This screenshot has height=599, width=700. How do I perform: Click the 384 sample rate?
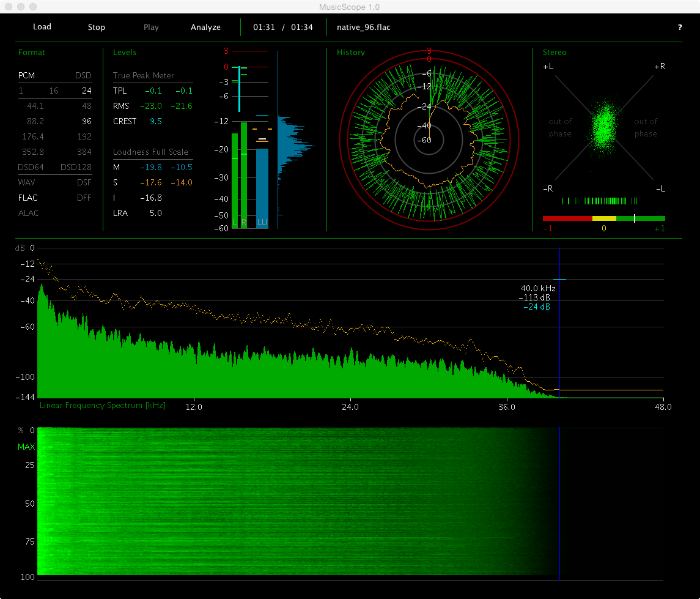[84, 152]
